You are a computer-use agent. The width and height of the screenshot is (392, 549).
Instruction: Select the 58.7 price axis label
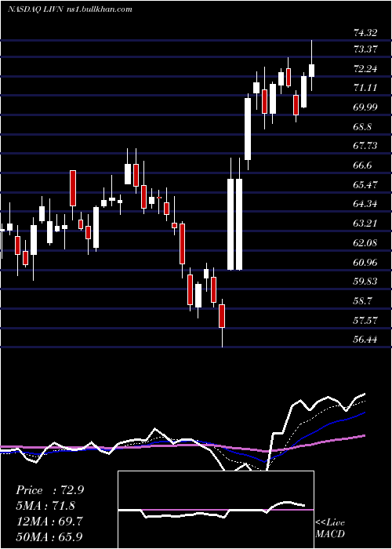[x=362, y=301]
